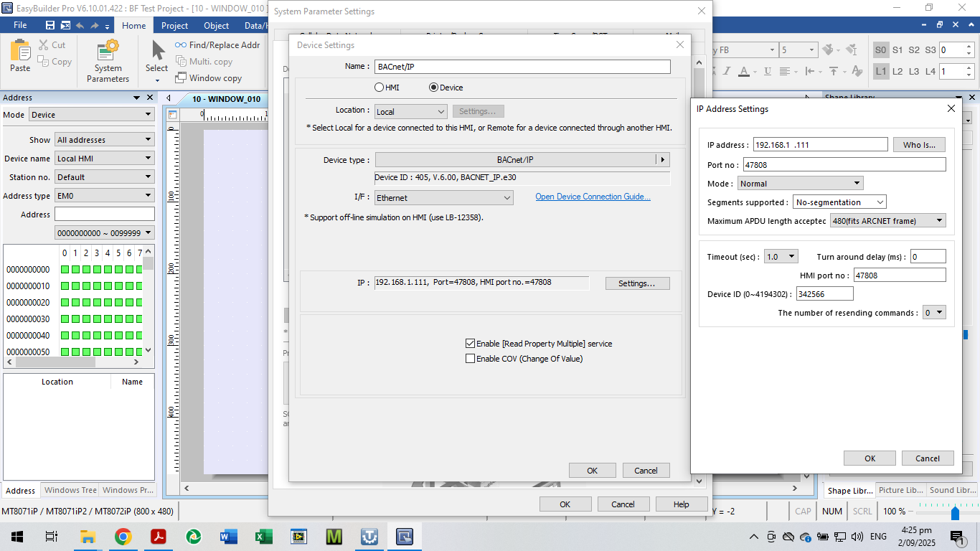
Task: Open System Parameters from the ribbon
Action: coord(108,62)
